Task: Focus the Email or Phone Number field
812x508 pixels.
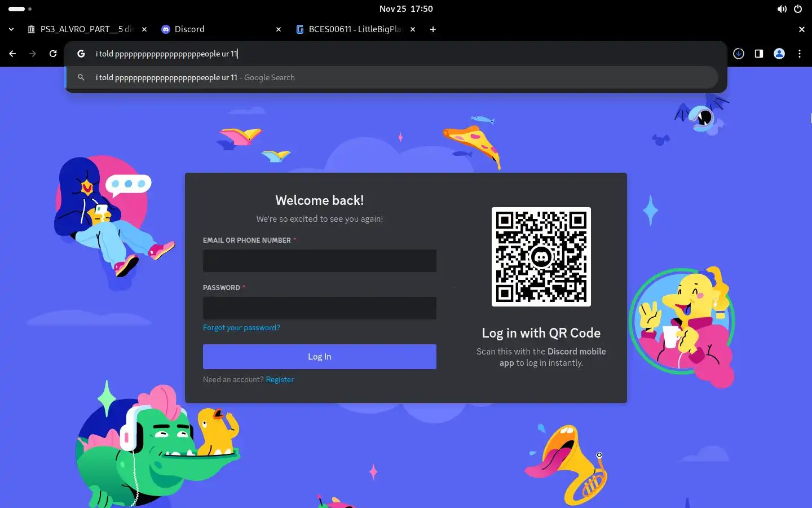Action: click(320, 261)
